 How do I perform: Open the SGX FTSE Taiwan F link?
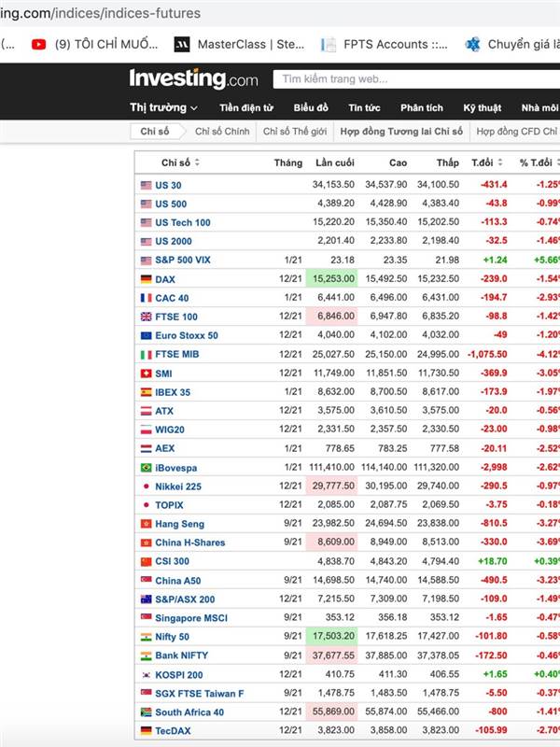click(x=200, y=694)
